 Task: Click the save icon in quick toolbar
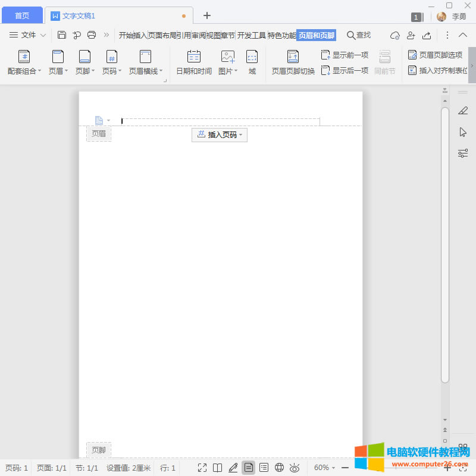[62, 35]
